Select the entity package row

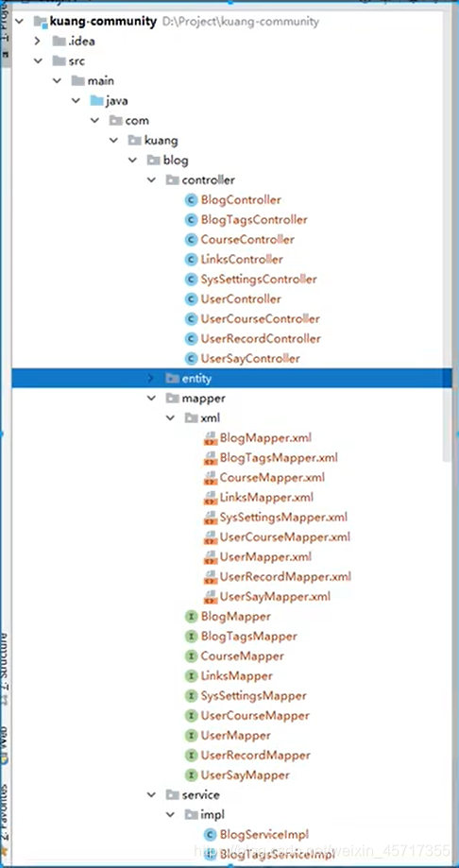pos(231,379)
